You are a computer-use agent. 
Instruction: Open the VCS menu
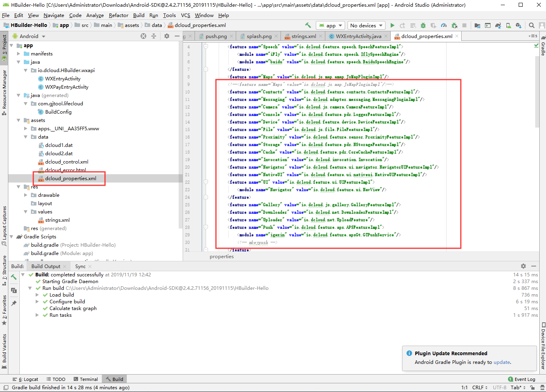coord(185,15)
